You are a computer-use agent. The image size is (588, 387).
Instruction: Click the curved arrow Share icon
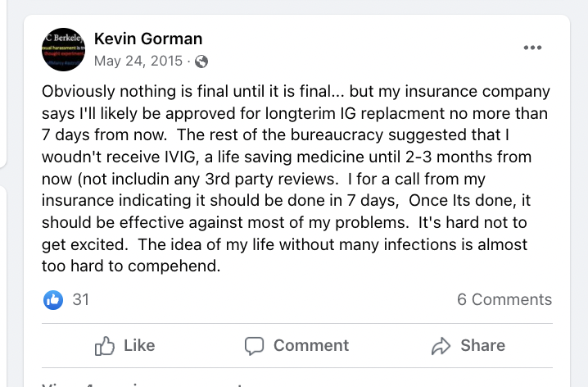(x=441, y=346)
